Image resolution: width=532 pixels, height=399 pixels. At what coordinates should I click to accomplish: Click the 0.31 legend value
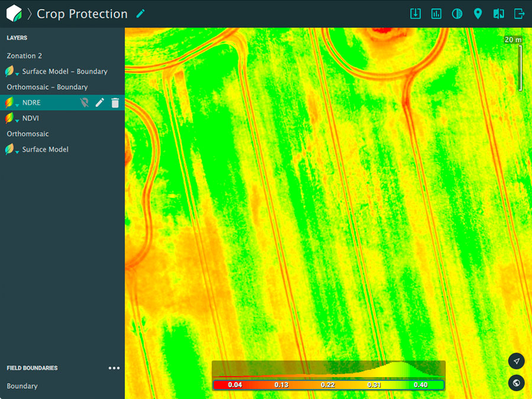[374, 385]
